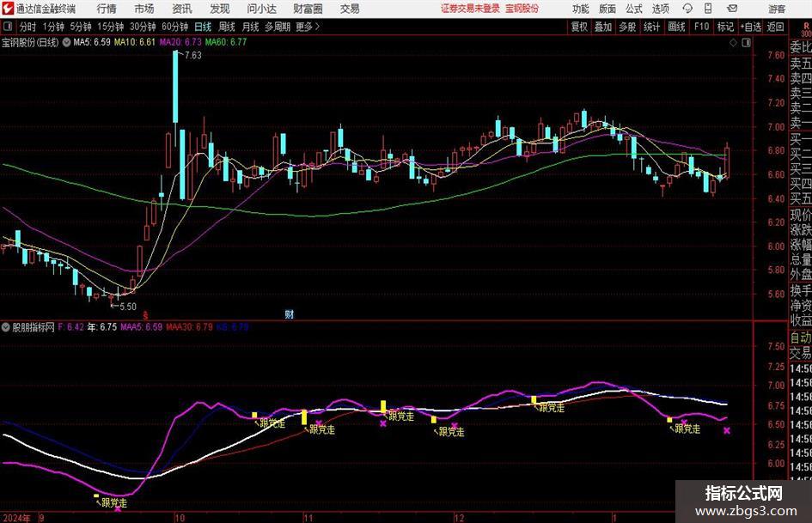Viewport: 812px width, 523px height.
Task: Click the 标记 mark toolbar button
Action: tap(725, 27)
